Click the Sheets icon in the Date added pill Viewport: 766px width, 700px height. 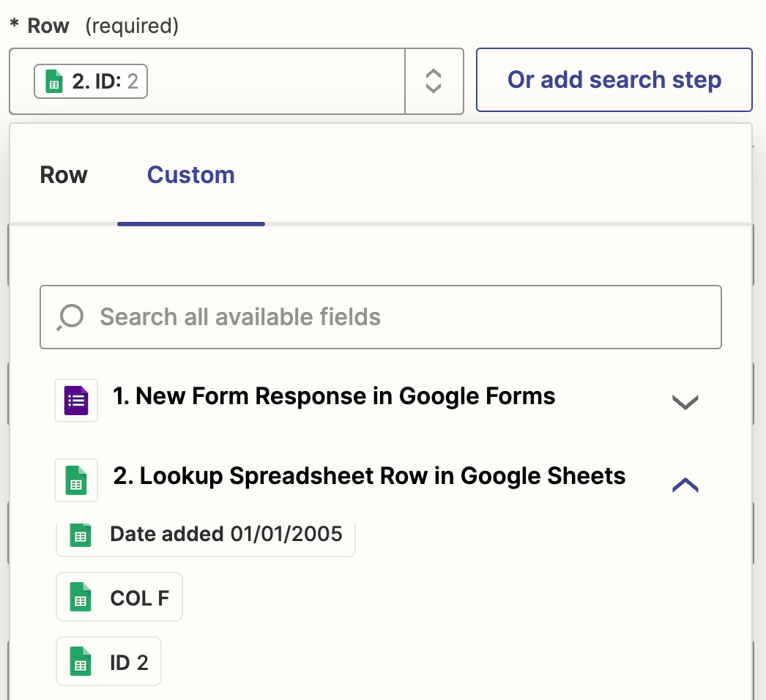pyautogui.click(x=81, y=535)
